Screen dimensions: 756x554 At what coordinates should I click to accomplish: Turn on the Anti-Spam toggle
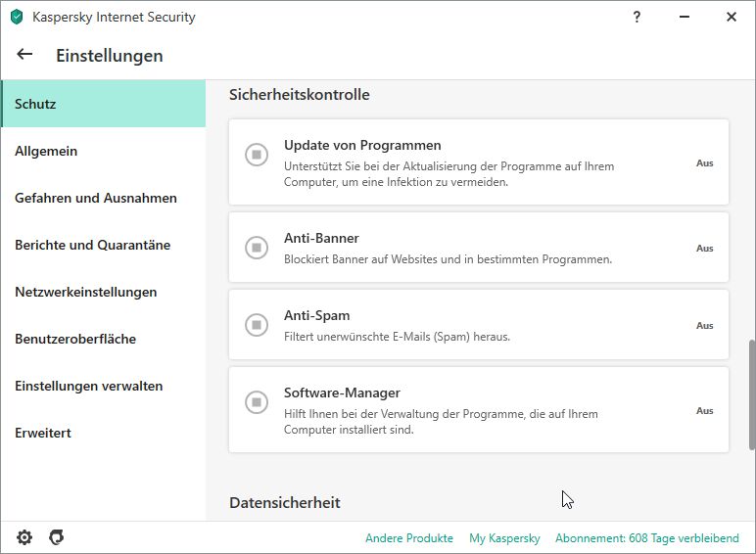click(256, 325)
